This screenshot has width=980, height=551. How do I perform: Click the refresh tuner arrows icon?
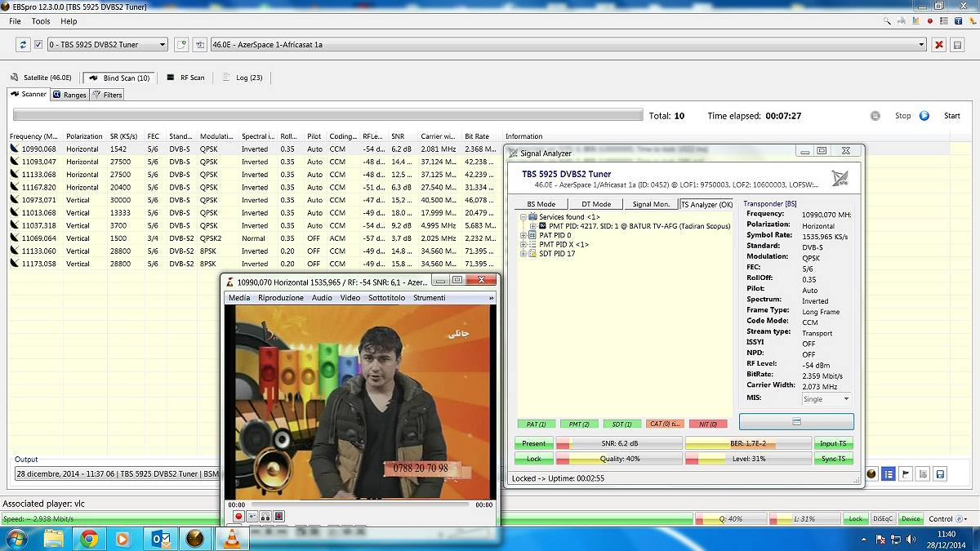click(x=23, y=45)
